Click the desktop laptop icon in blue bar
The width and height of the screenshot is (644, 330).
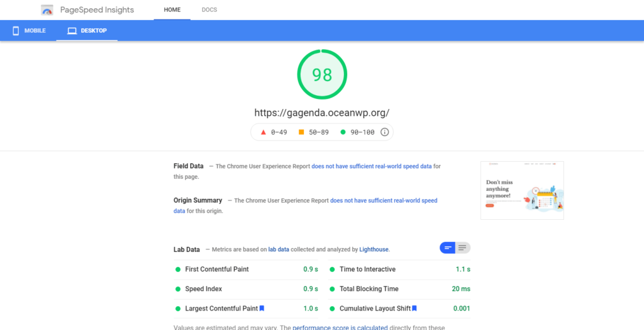click(x=72, y=31)
